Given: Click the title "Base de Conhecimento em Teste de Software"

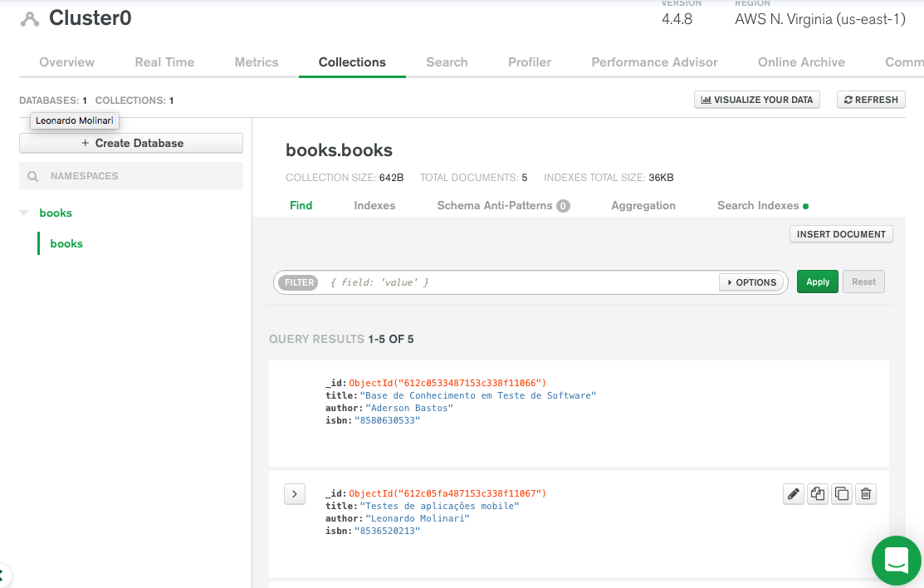Looking at the screenshot, I should [x=478, y=395].
